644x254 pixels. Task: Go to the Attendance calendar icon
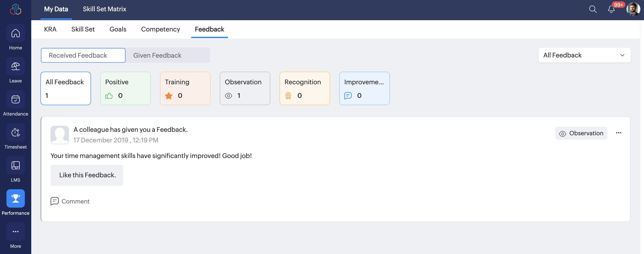coord(15,99)
